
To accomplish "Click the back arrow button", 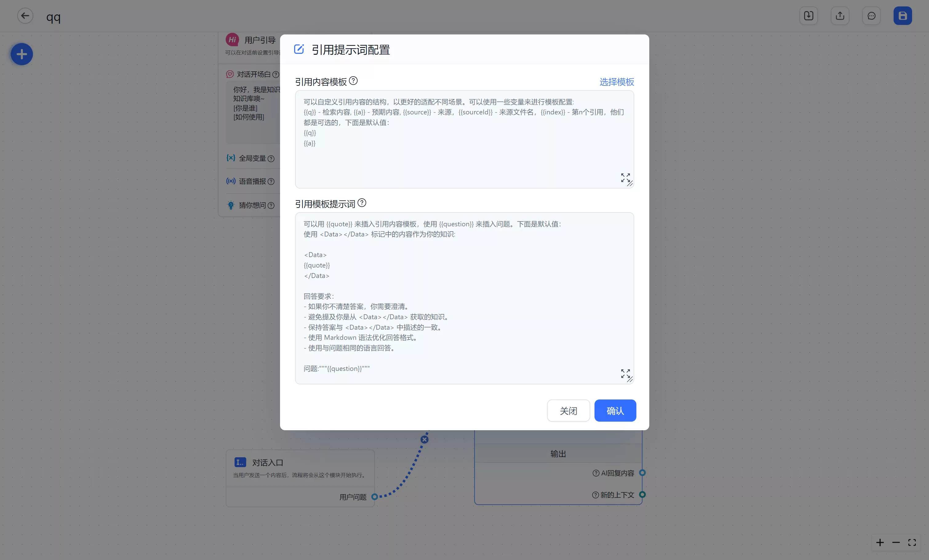I will 25,16.
